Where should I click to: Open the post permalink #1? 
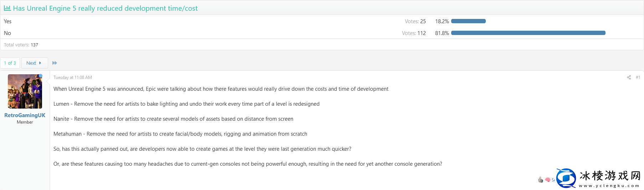pyautogui.click(x=638, y=77)
